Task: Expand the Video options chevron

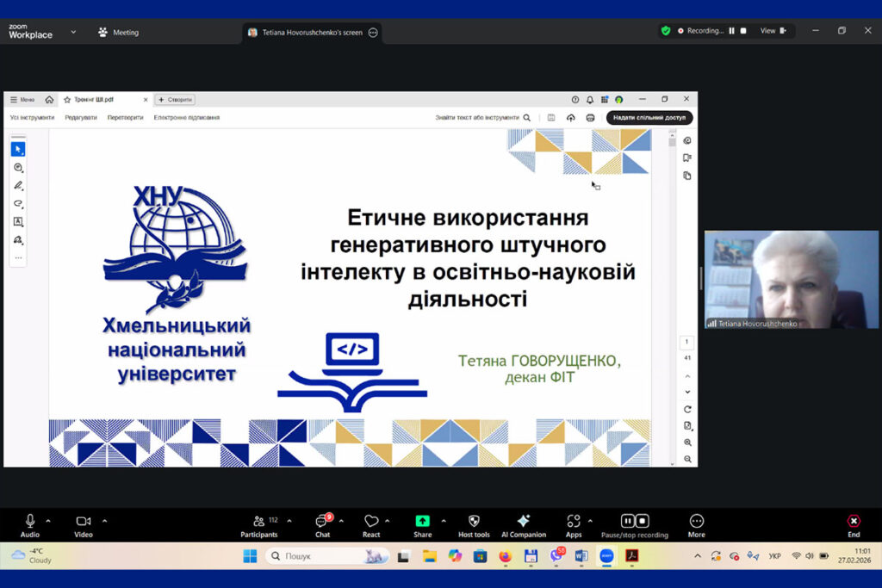Action: coord(105,520)
